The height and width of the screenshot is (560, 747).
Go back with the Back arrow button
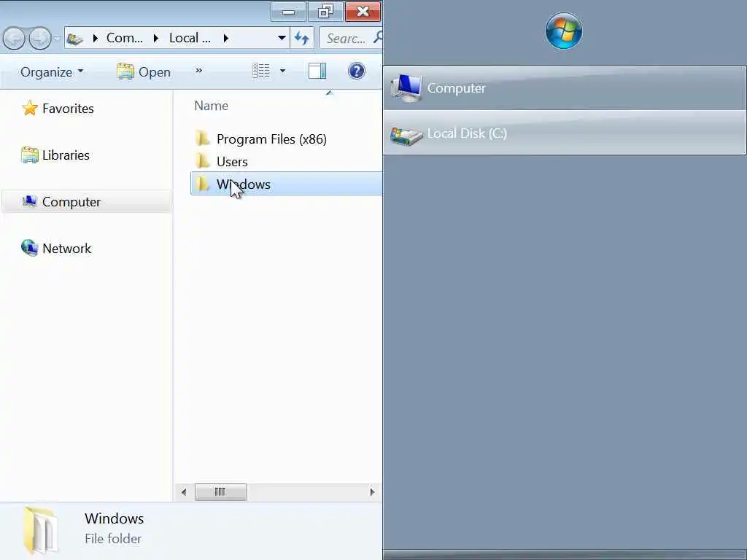tap(14, 38)
